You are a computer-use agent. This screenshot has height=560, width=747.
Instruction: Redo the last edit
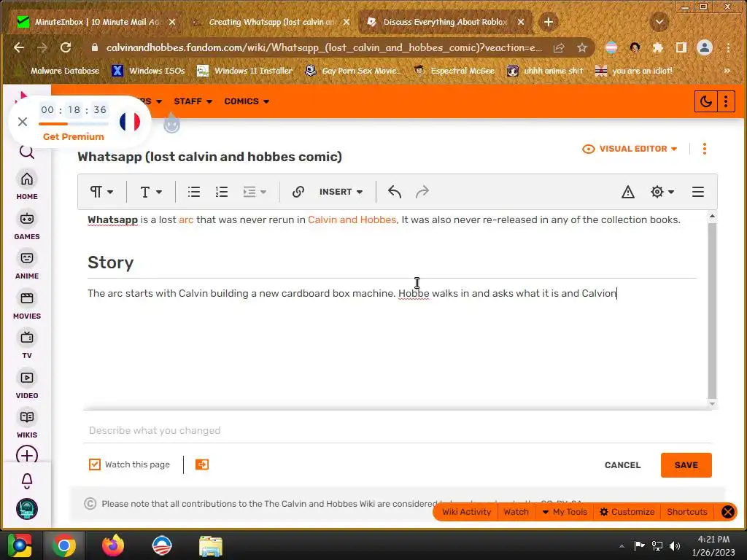(422, 192)
